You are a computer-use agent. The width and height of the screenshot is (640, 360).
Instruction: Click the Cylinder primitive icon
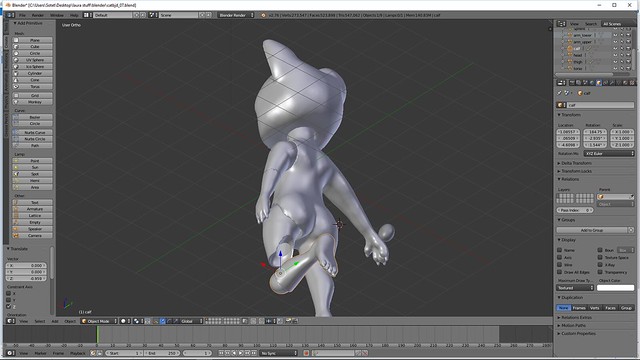pyautogui.click(x=16, y=73)
